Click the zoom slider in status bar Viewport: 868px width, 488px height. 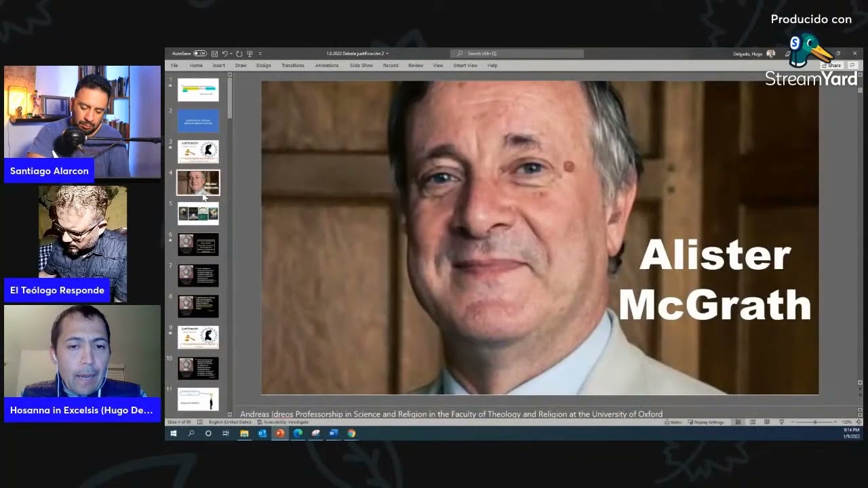pos(814,422)
